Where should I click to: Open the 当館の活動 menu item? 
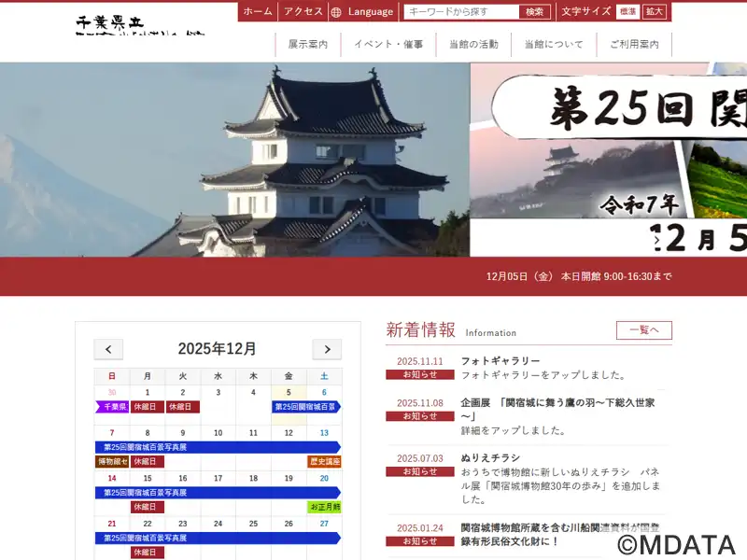point(473,44)
